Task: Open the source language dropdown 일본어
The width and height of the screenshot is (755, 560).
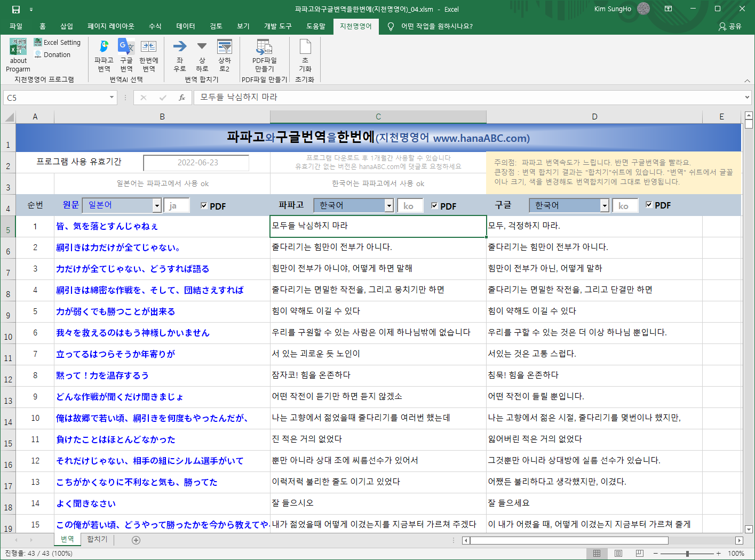Action: 157,205
